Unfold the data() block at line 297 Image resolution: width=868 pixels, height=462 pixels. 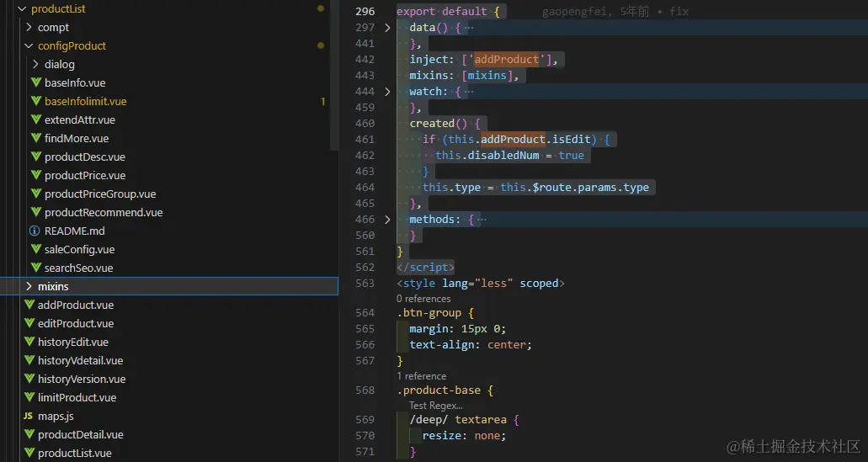click(387, 27)
